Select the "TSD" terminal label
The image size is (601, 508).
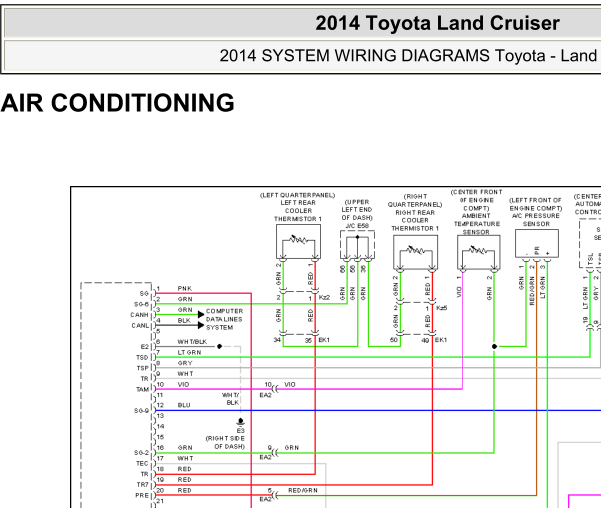142,357
